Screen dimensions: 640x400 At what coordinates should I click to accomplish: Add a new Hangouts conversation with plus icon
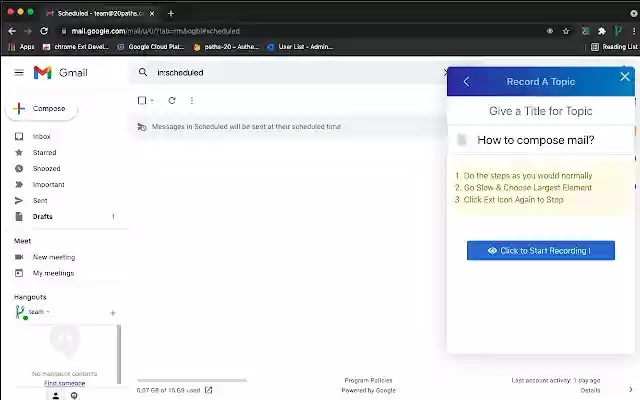coord(113,313)
